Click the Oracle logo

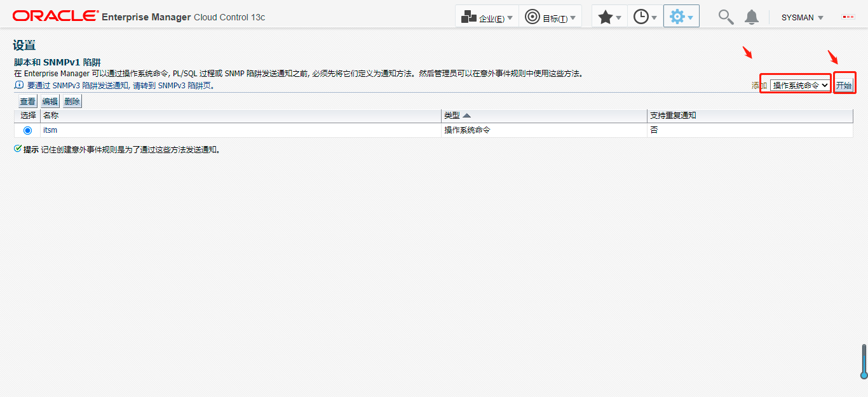point(55,17)
